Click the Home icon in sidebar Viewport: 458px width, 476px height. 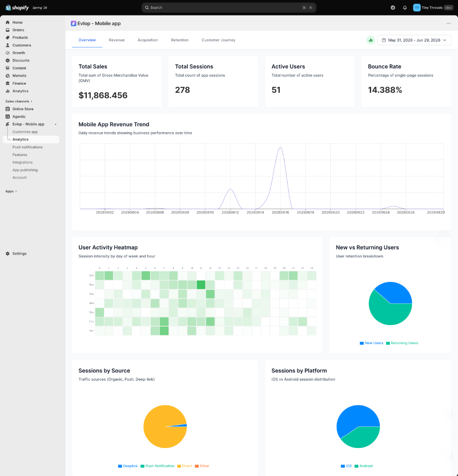[8, 22]
